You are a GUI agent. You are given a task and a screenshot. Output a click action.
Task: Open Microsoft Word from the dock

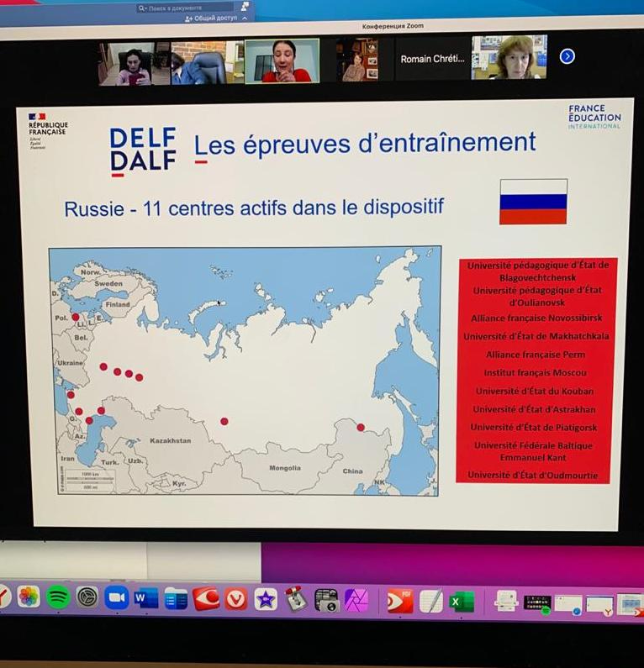click(146, 598)
